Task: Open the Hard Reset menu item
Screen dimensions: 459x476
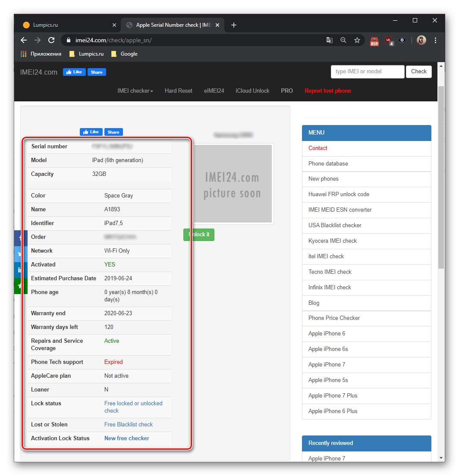Action: [178, 91]
